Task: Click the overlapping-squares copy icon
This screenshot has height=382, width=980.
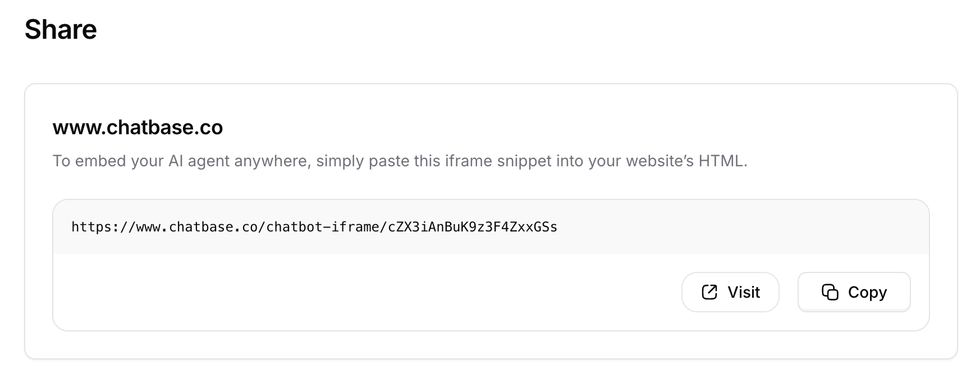Action: click(830, 292)
